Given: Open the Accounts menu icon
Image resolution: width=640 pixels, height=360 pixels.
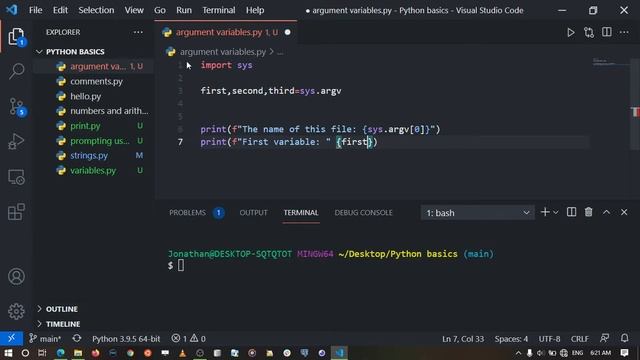Looking at the screenshot, I should tap(16, 277).
